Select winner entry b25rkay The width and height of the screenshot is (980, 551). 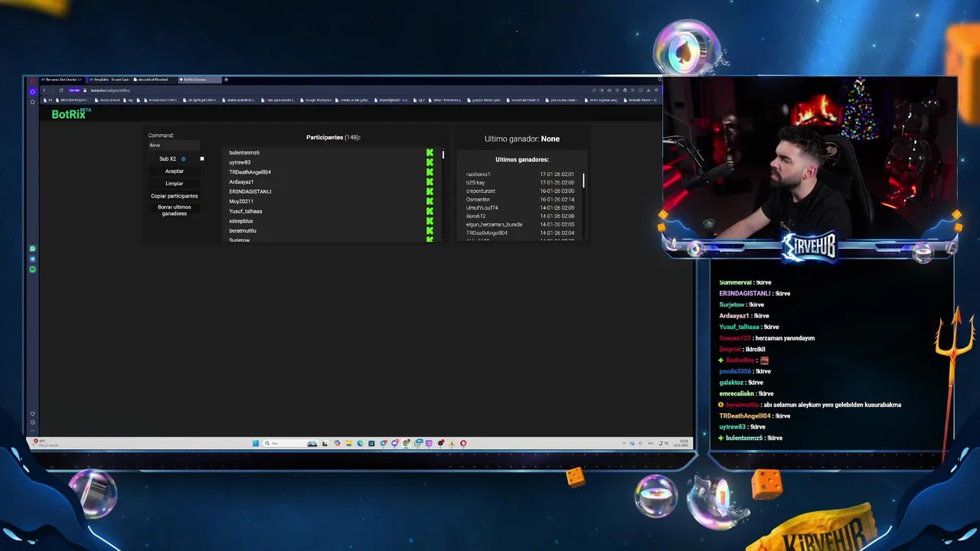(475, 183)
